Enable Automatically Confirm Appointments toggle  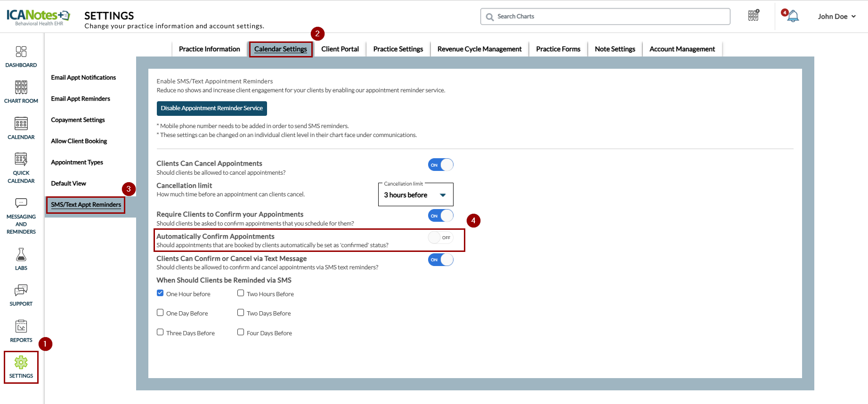tap(440, 238)
